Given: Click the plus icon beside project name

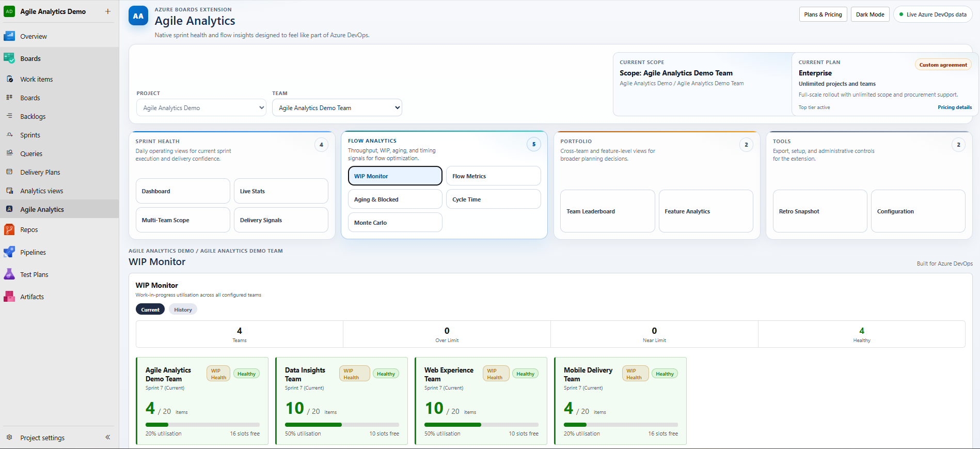Looking at the screenshot, I should click(108, 11).
